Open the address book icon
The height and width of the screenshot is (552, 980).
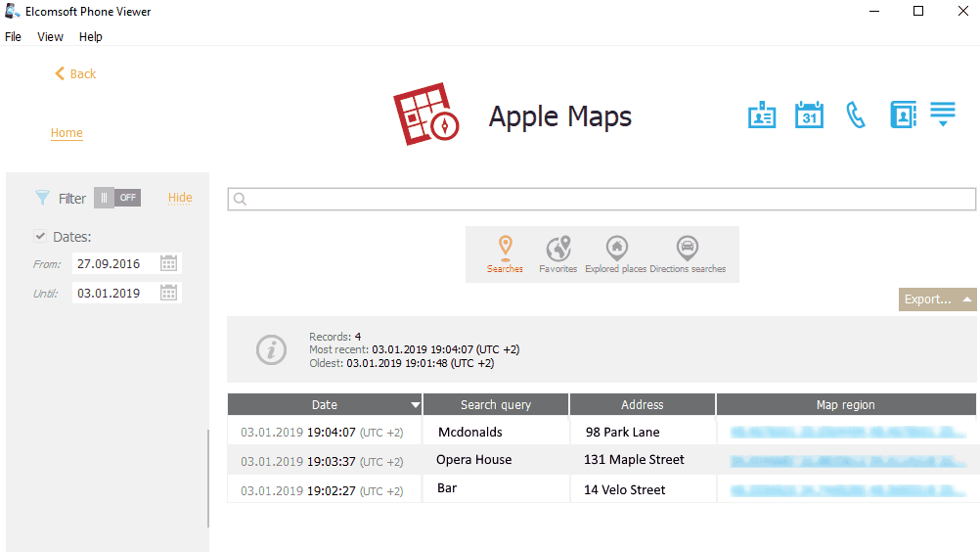(x=902, y=115)
